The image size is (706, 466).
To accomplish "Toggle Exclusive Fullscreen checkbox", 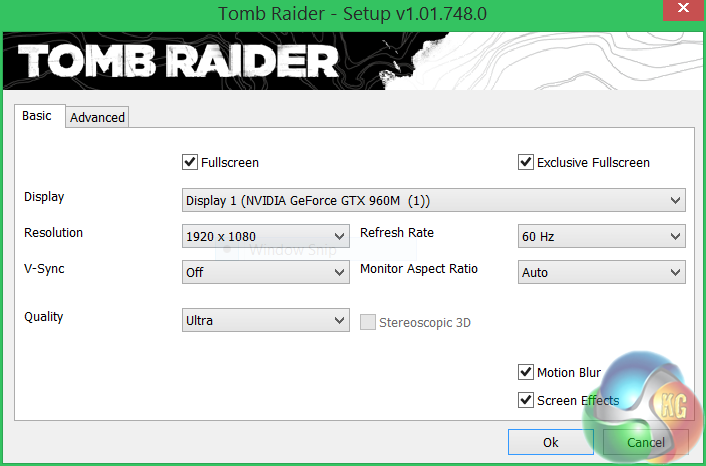I will 526,162.
